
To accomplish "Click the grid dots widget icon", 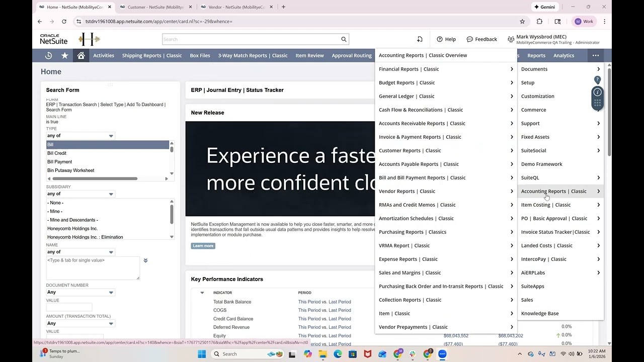I will (597, 103).
